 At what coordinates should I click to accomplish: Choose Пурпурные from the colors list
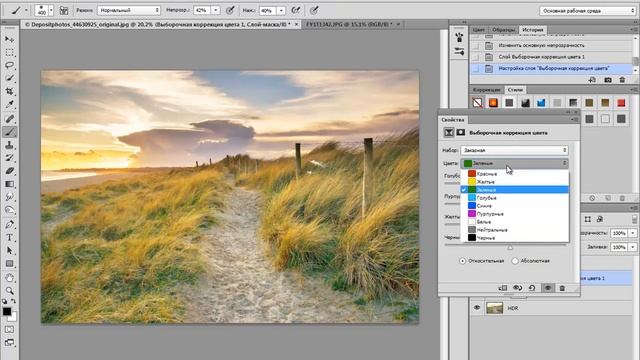[x=514, y=213]
